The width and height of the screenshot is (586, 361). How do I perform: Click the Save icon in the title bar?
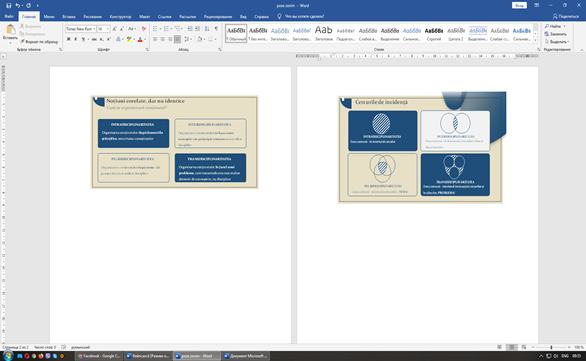[x=9, y=6]
